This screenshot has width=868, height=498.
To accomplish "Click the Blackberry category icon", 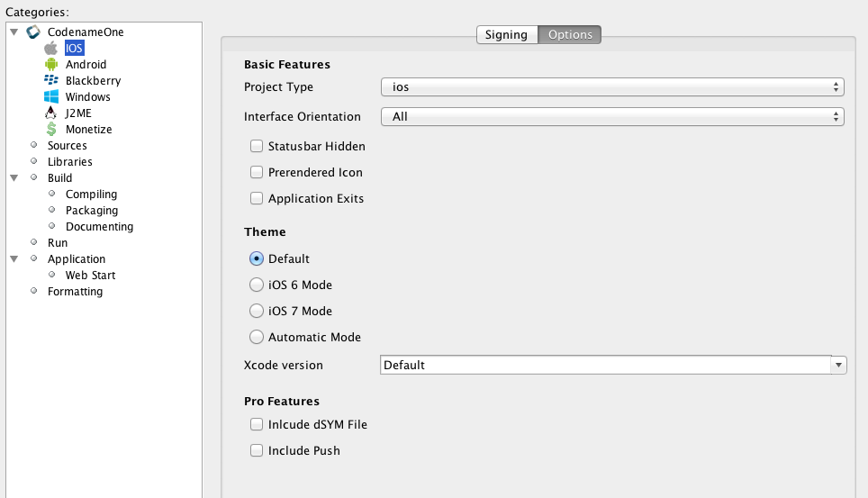I will coord(50,80).
